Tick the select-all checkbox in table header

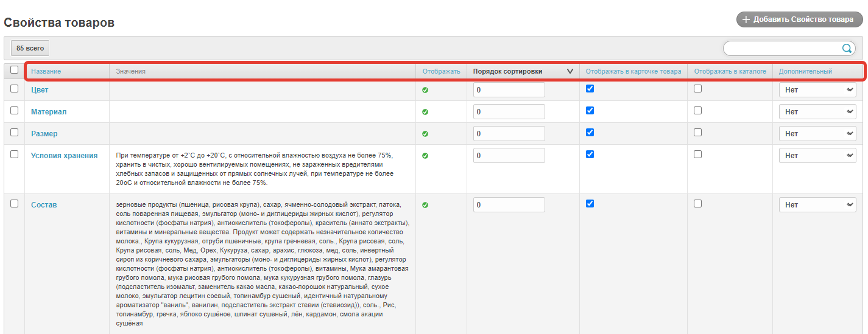(x=15, y=70)
